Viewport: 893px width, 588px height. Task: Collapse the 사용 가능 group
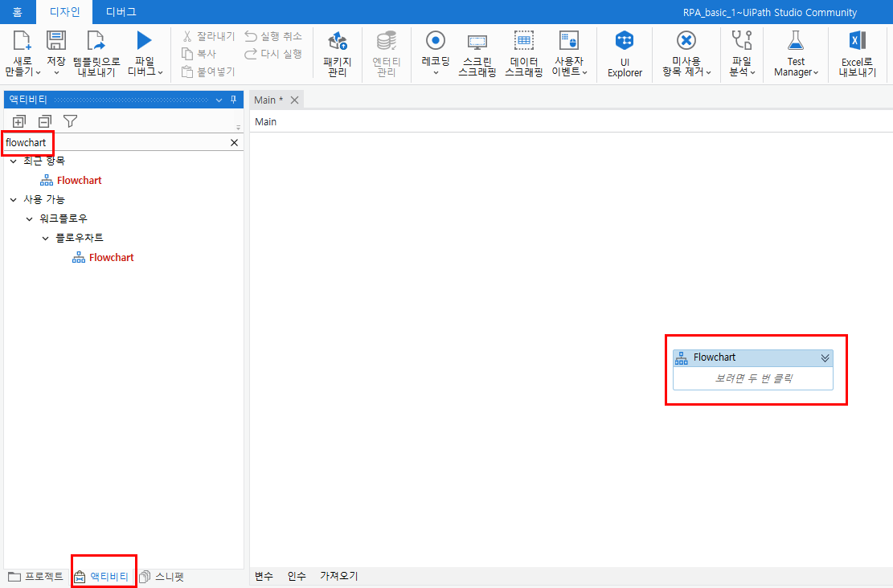[x=14, y=200]
